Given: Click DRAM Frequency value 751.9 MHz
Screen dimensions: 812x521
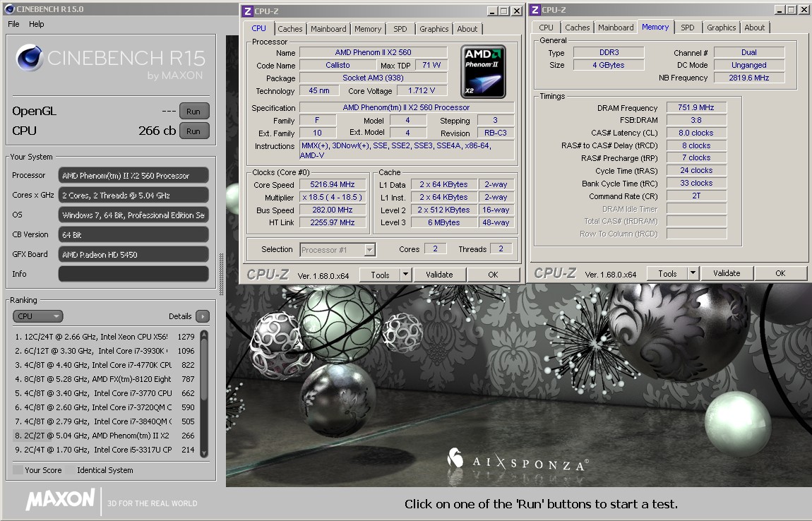Looking at the screenshot, I should [696, 108].
